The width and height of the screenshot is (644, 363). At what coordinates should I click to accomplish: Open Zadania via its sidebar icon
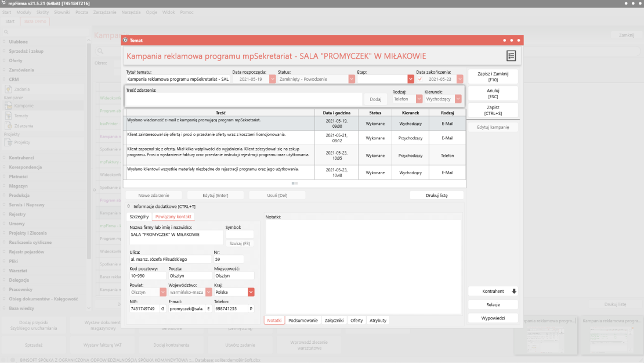[x=8, y=89]
